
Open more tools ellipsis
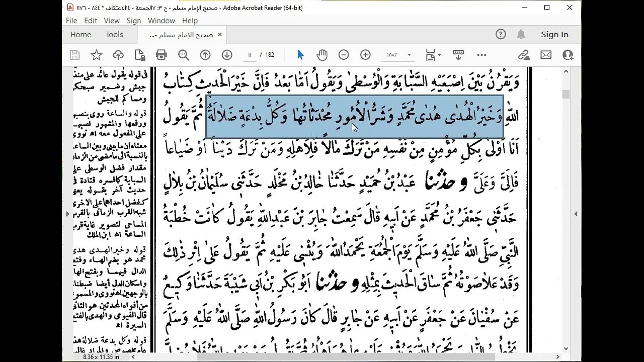(x=481, y=55)
